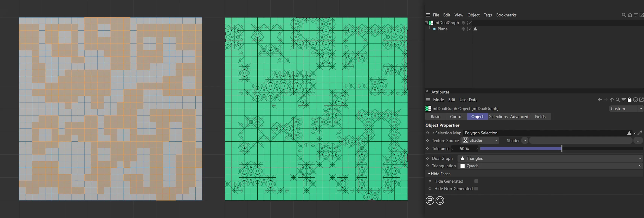Viewport: 644px width, 218px height.
Task: Enable the Hide Generated checkbox
Action: coord(476,181)
